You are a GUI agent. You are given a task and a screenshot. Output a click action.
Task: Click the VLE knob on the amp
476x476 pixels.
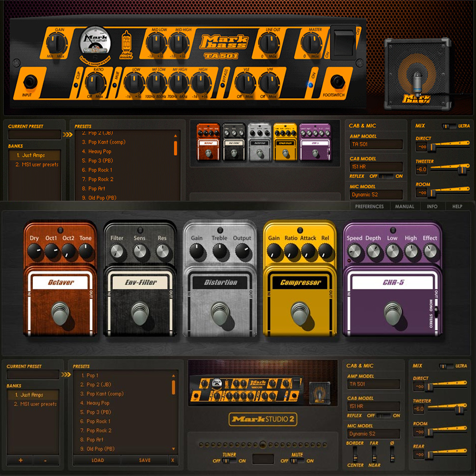coord(246,83)
